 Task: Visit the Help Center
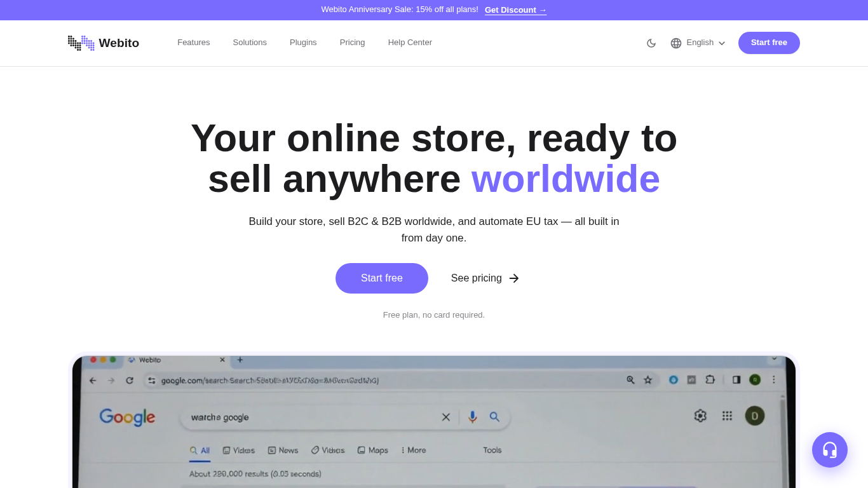click(410, 43)
